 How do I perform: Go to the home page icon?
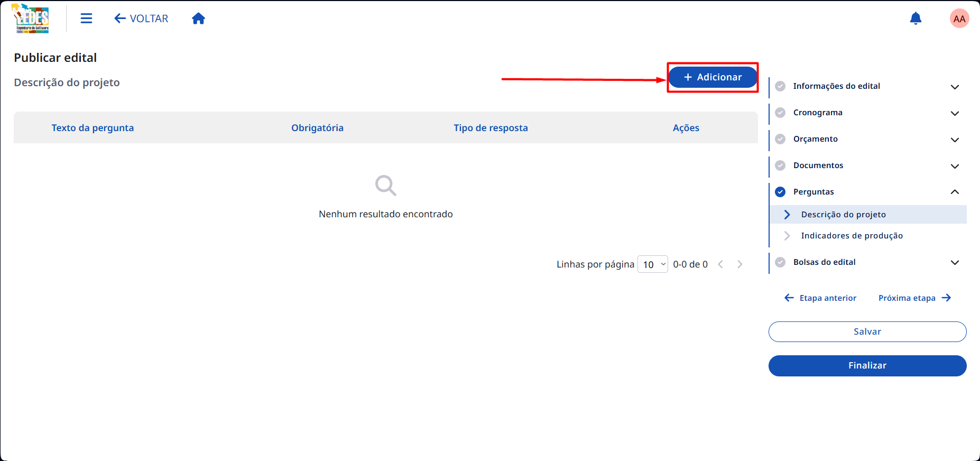tap(198, 19)
